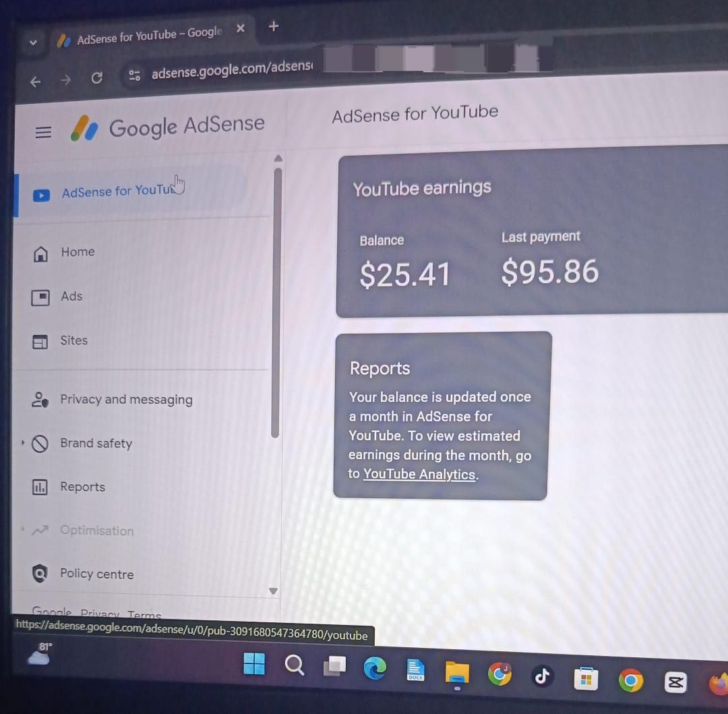This screenshot has height=714, width=728.
Task: Click the Sites layout icon
Action: tap(40, 342)
